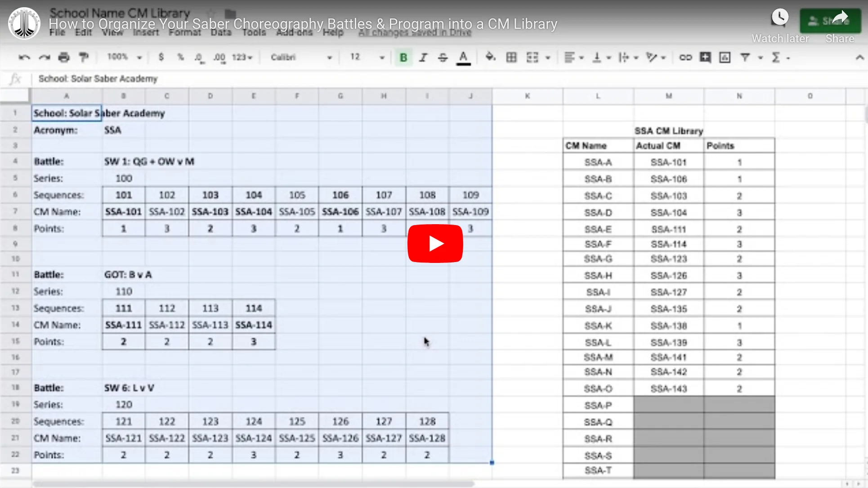Open the channel logo avatar
This screenshot has height=488, width=868.
pyautogui.click(x=24, y=23)
